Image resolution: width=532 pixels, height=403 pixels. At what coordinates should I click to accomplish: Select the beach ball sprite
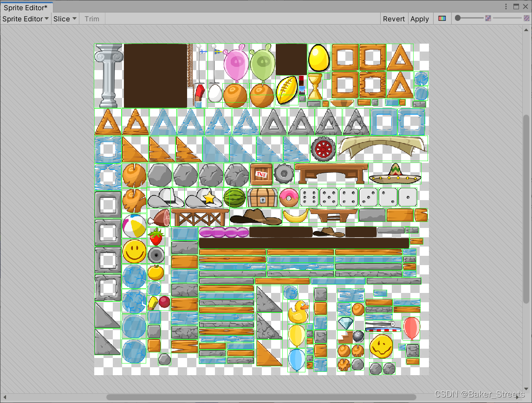pos(134,226)
